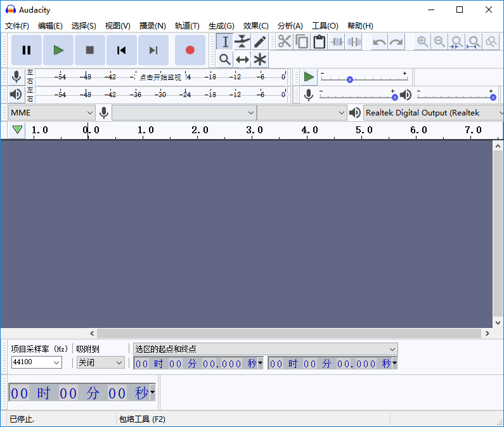Open the recording channels dropdown

coord(302,113)
